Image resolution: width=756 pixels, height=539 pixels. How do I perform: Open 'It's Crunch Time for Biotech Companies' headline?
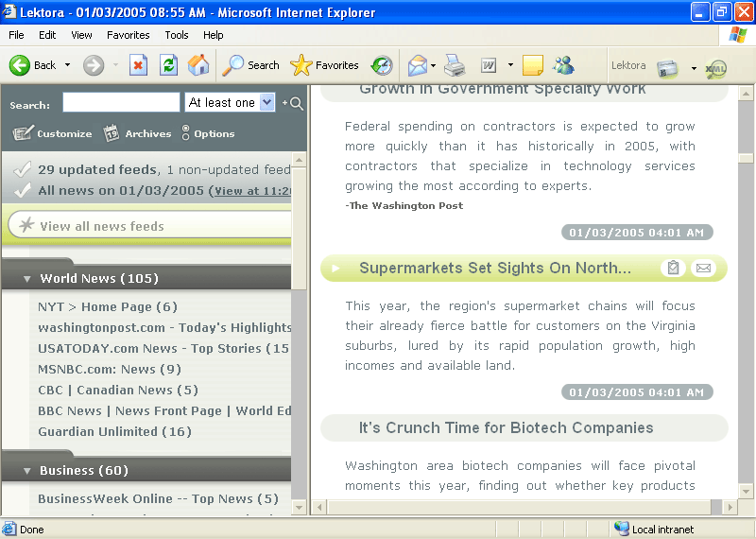click(506, 427)
